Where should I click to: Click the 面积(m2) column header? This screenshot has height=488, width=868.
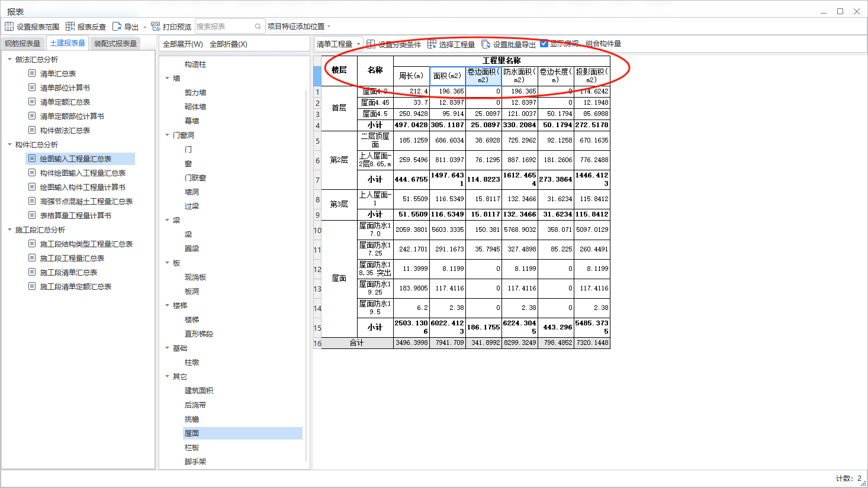coord(448,76)
